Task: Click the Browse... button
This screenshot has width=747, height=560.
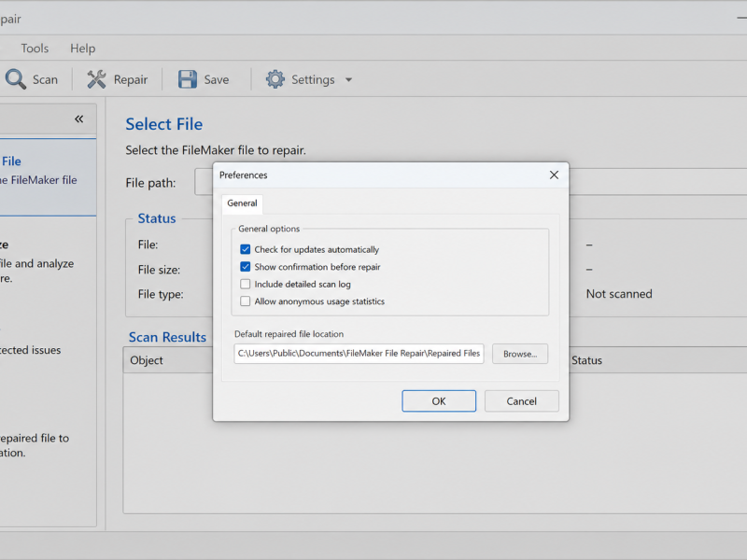Action: tap(520, 354)
